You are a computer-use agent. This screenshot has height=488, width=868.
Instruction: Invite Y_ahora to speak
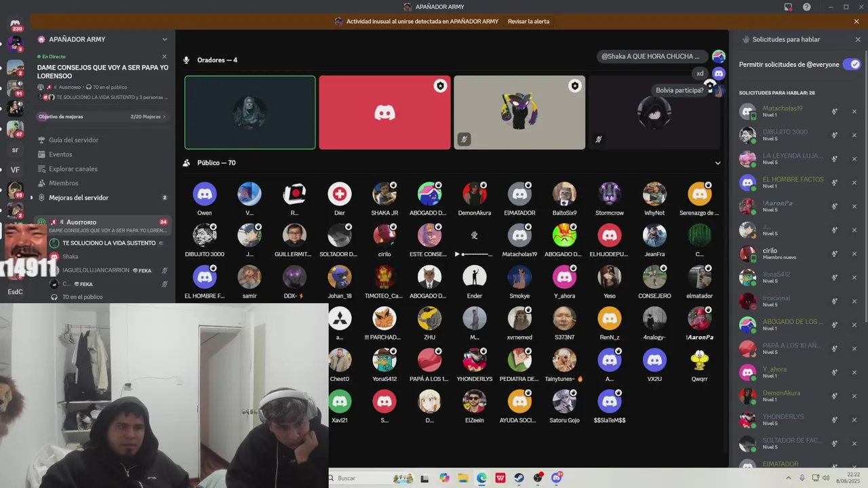point(835,372)
